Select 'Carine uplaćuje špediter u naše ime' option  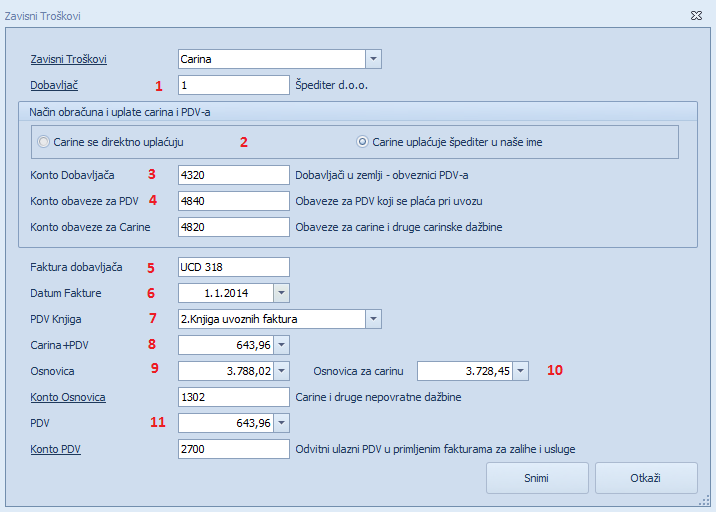coord(364,142)
